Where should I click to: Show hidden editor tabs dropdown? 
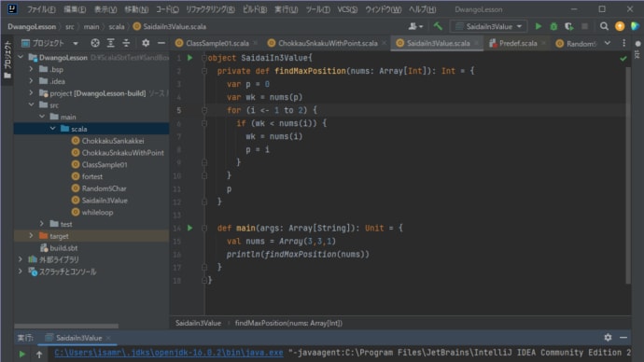click(x=608, y=43)
